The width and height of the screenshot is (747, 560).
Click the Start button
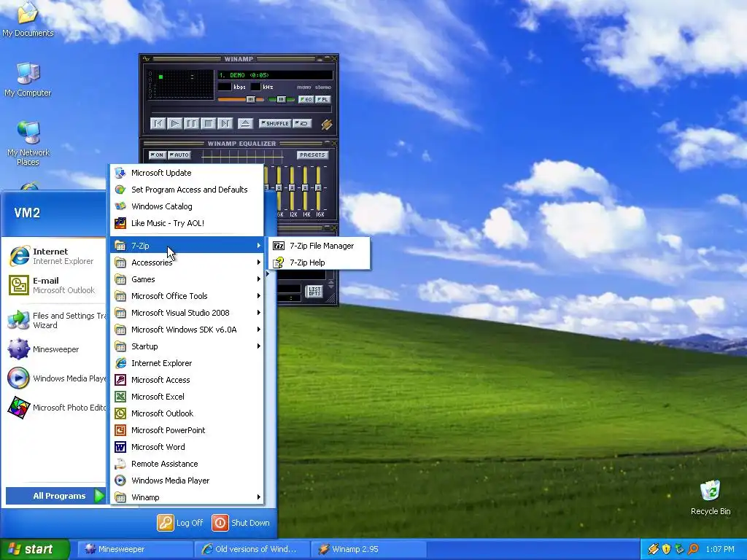tap(35, 549)
